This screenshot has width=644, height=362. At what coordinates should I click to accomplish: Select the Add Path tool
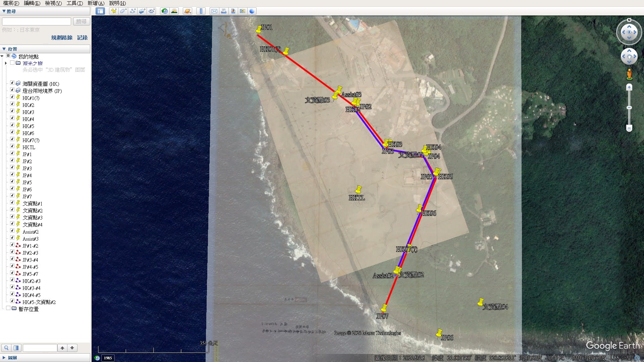coord(132,11)
